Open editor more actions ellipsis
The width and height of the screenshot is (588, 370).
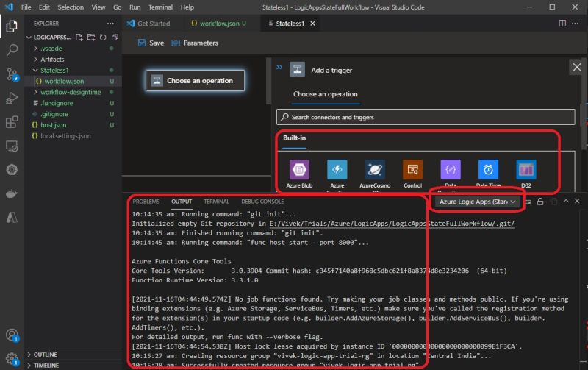(x=575, y=24)
